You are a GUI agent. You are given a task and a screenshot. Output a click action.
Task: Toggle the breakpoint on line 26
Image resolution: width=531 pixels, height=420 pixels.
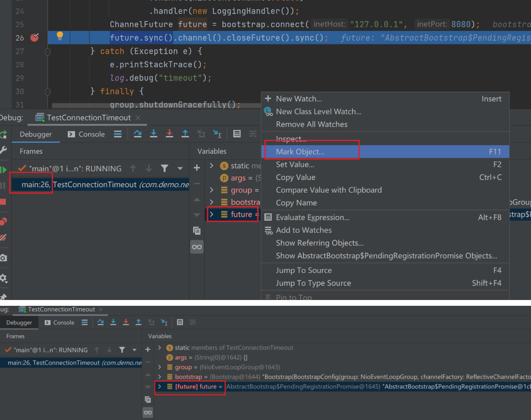34,38
